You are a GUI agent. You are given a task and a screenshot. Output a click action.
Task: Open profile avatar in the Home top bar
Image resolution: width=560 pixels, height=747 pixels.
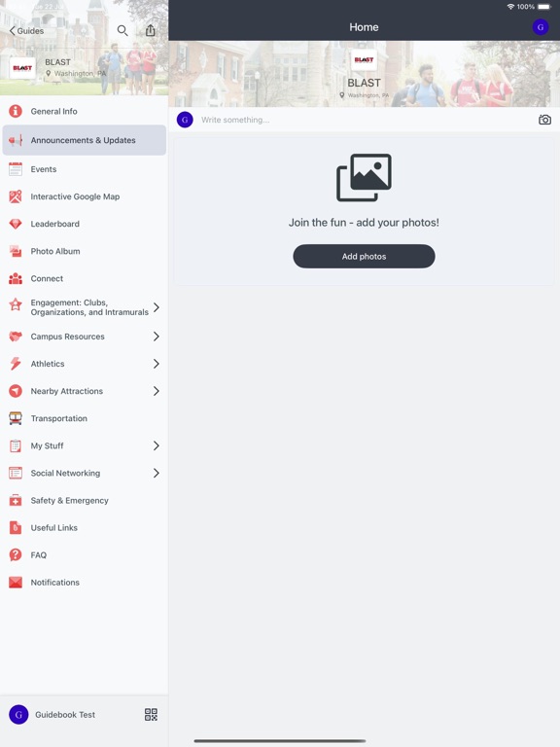click(540, 27)
